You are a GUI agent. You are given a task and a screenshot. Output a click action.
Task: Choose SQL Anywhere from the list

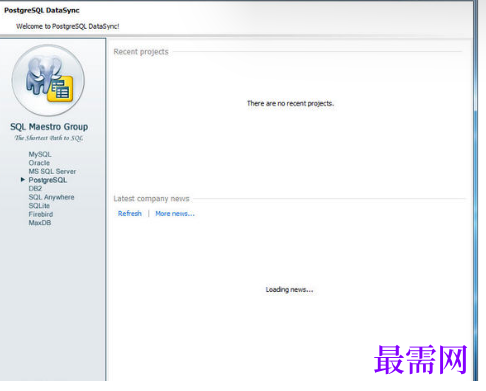click(x=51, y=197)
